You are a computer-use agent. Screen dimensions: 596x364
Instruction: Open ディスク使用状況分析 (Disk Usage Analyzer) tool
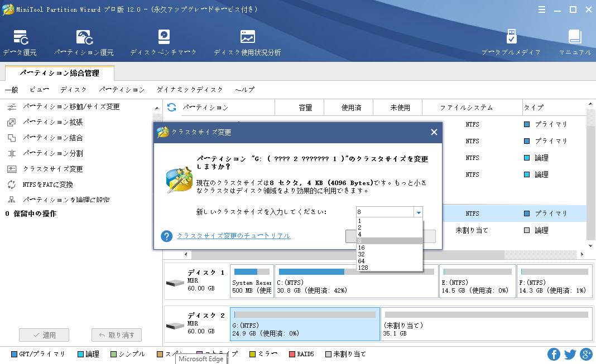coord(247,43)
